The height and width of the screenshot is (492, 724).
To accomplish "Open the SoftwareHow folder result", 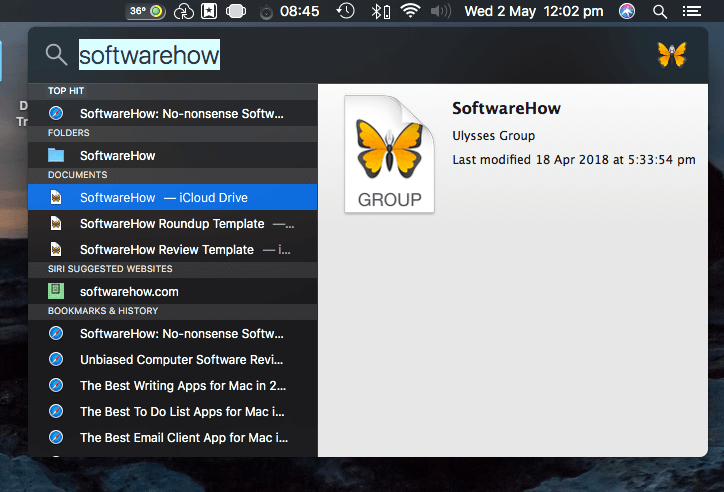I will (173, 156).
